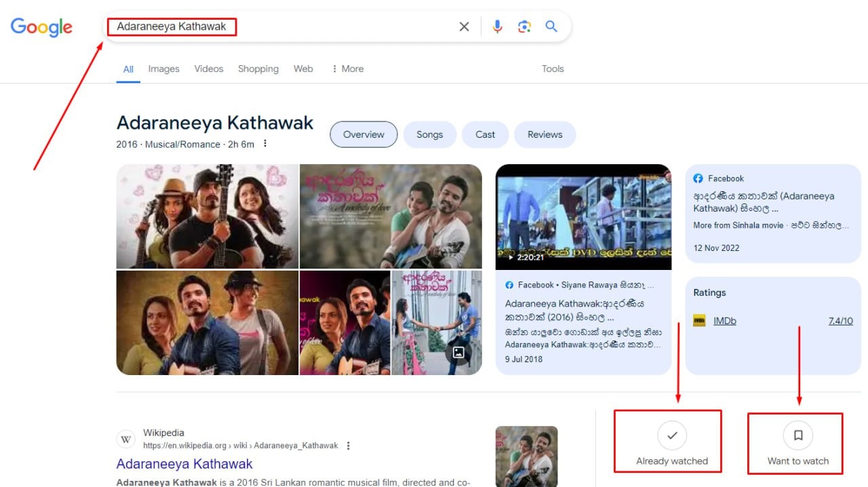Start voice search with microphone icon
868x487 pixels.
(497, 26)
